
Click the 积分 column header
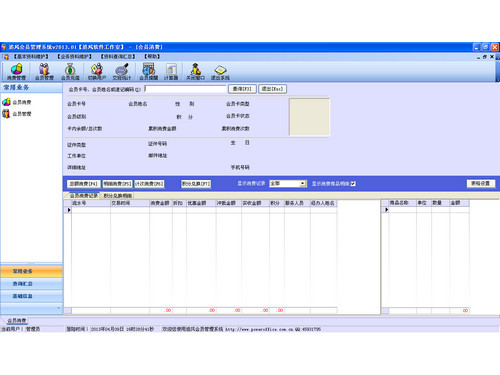tap(277, 203)
